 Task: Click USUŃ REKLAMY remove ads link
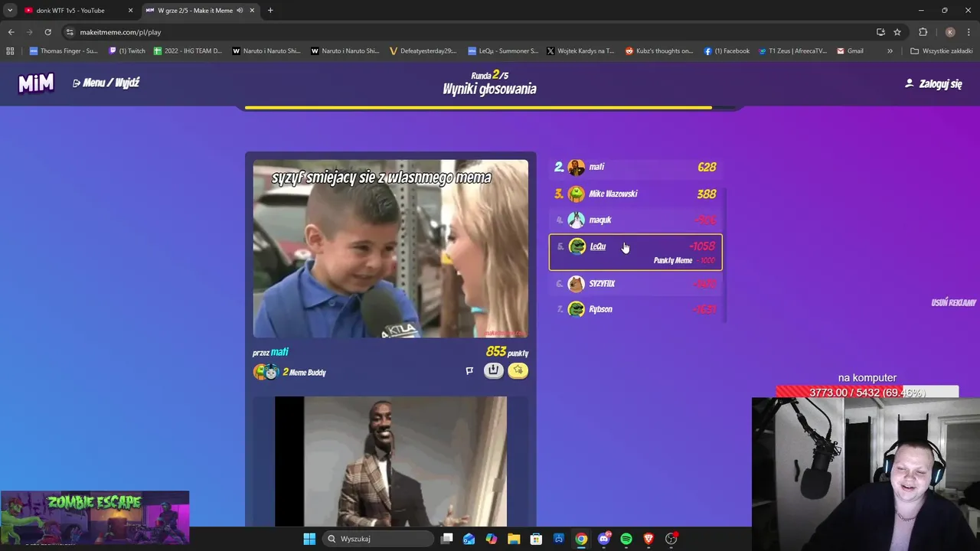pos(953,303)
